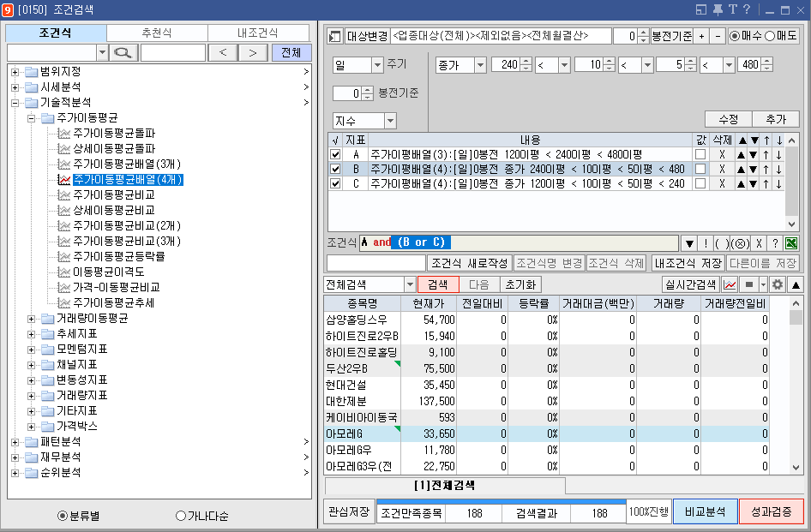Uncheck condition B checkbox
Image resolution: width=811 pixels, height=532 pixels.
[x=335, y=169]
